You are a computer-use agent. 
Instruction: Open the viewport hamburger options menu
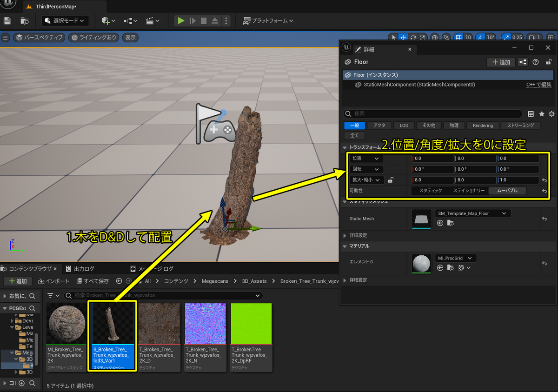tap(6, 38)
